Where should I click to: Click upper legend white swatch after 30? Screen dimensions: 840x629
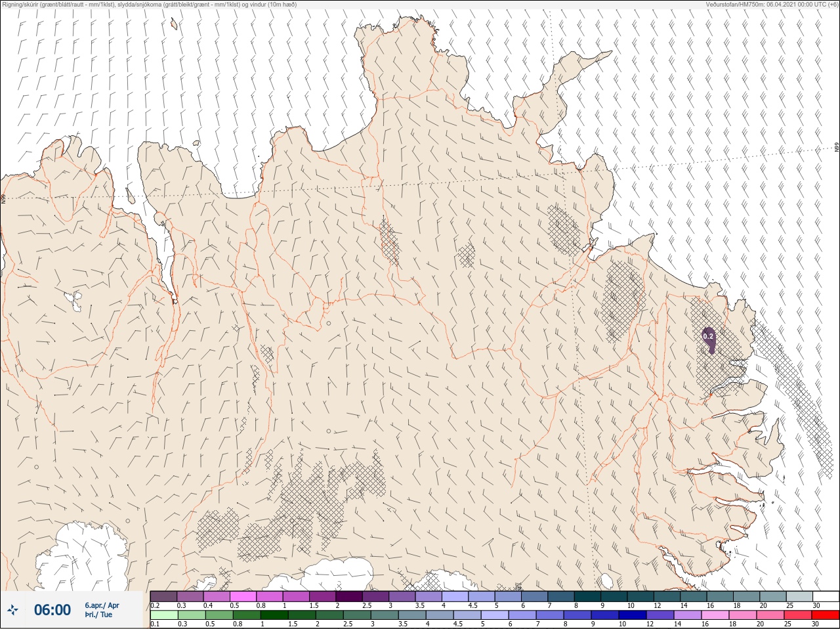[x=826, y=596]
